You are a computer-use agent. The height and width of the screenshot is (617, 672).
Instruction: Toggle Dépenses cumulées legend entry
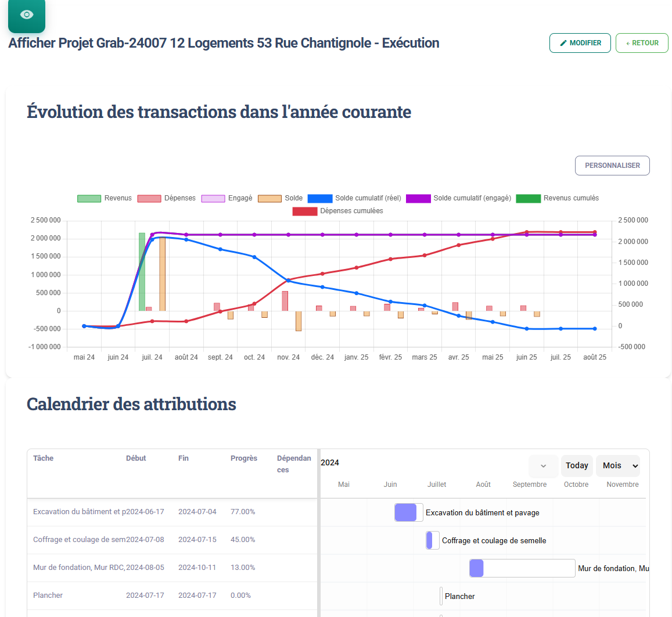[337, 211]
